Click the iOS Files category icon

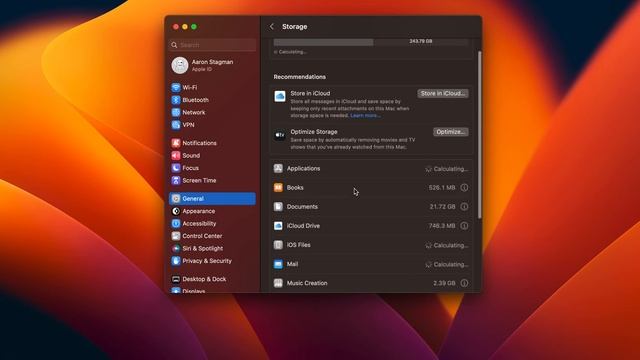(x=278, y=245)
